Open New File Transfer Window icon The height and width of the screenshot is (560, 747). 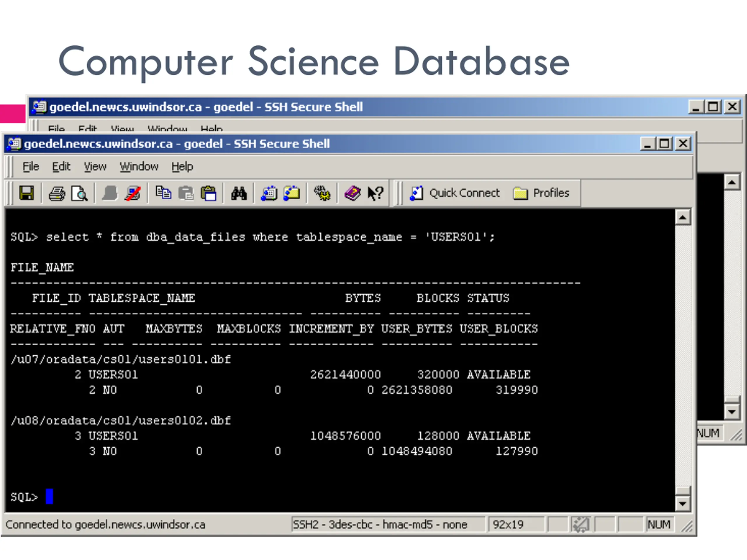click(292, 193)
